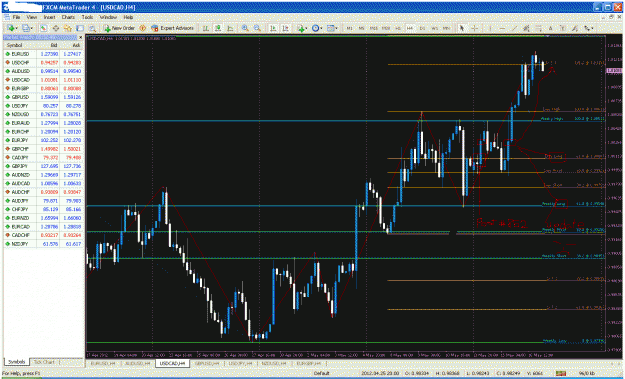The width and height of the screenshot is (625, 379).
Task: Open the Charts menu
Action: pyautogui.click(x=68, y=18)
